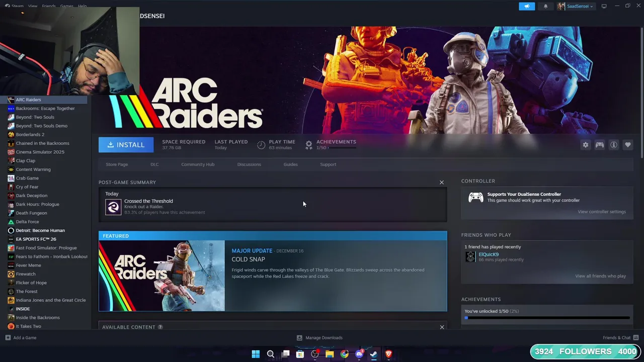Open friend ElQuicK9's profile
The image size is (644, 362).
[489, 254]
